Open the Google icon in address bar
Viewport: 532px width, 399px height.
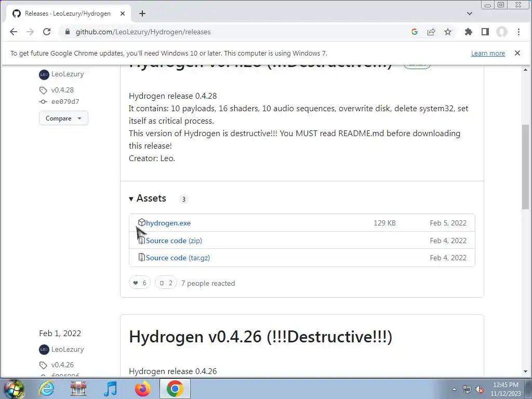coord(414,32)
